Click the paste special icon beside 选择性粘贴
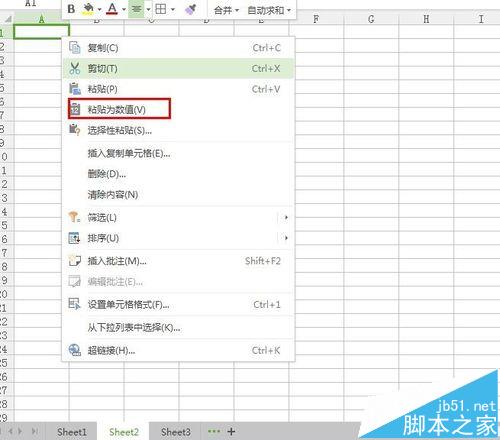This screenshot has height=440, width=500. (x=75, y=130)
